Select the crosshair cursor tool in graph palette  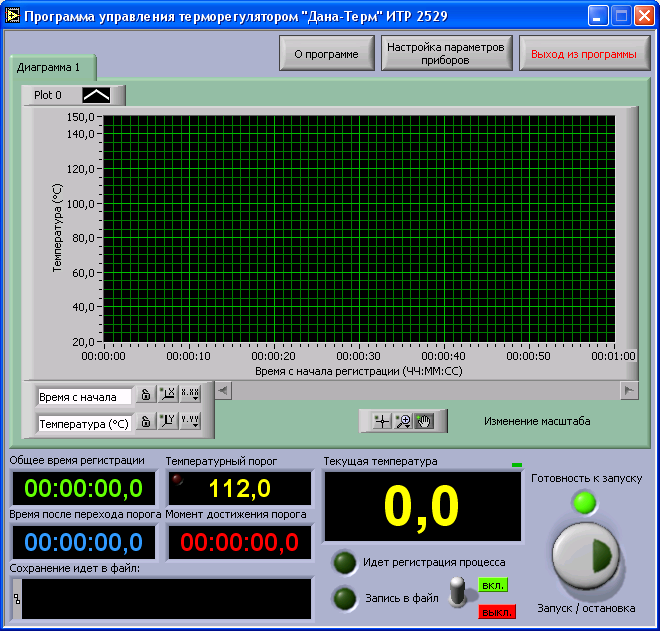[x=381, y=421]
